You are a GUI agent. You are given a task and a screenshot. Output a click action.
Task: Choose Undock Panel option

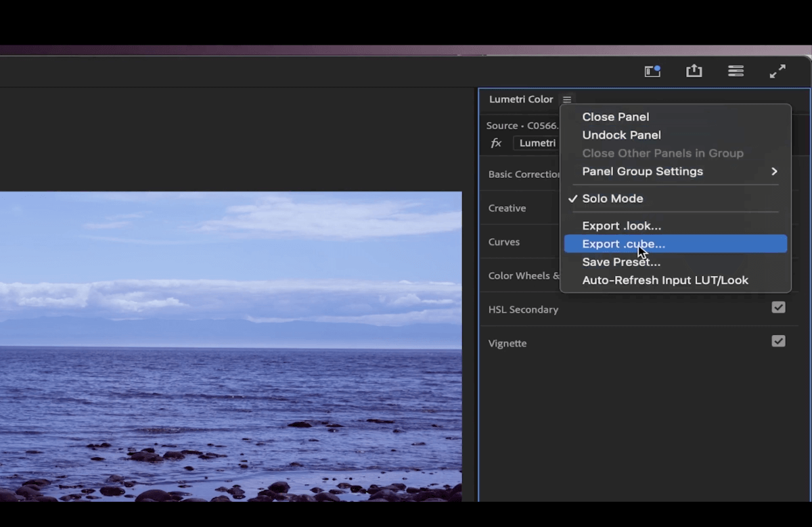point(622,135)
